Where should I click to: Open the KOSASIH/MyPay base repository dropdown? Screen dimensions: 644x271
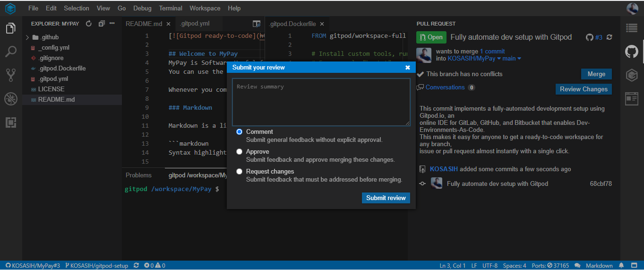[475, 59]
